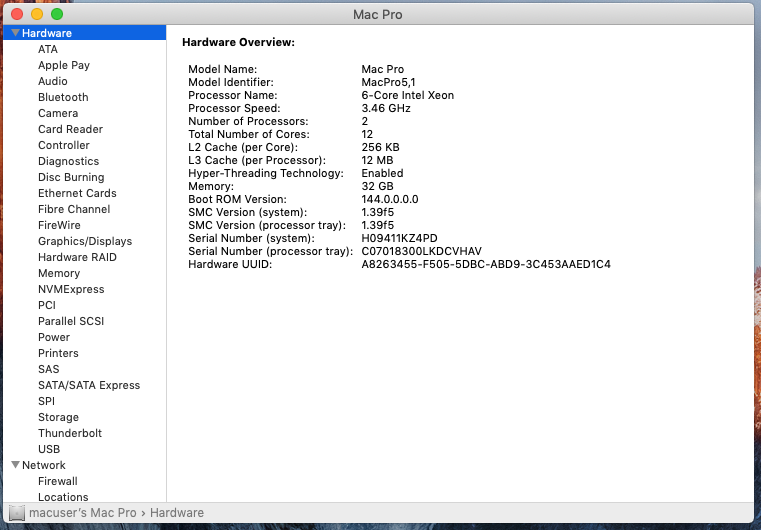Viewport: 761px width, 530px height.
Task: Select SATA/SATA Express in the sidebar
Action: tap(89, 385)
